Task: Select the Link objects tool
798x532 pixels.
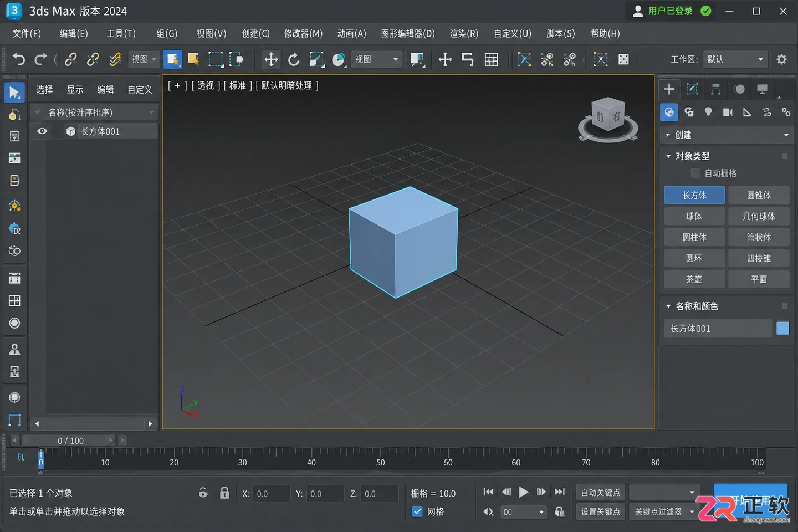Action: (71, 59)
